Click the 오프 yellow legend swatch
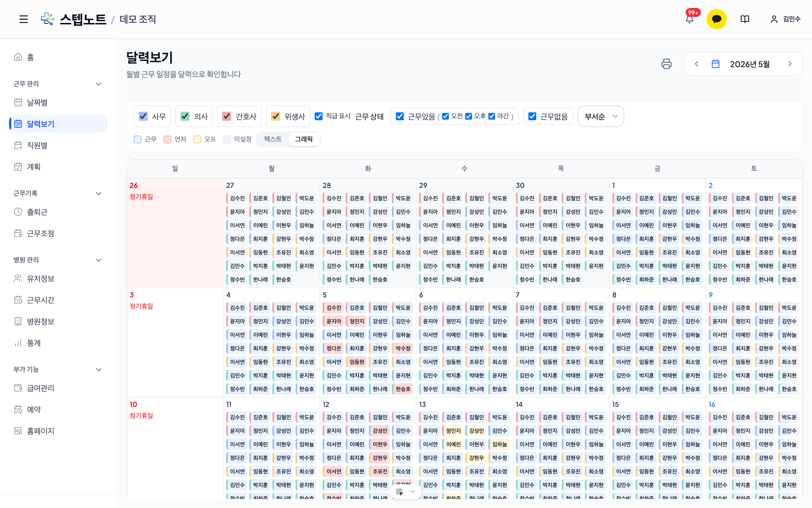Screen dimensions: 812x508 pyautogui.click(x=197, y=139)
